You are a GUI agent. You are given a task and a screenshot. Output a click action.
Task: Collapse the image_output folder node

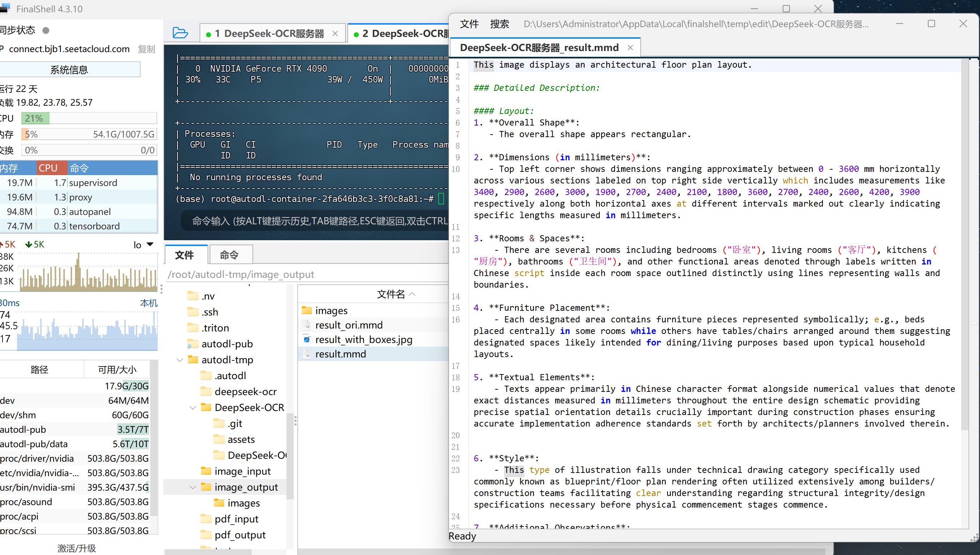(x=193, y=487)
